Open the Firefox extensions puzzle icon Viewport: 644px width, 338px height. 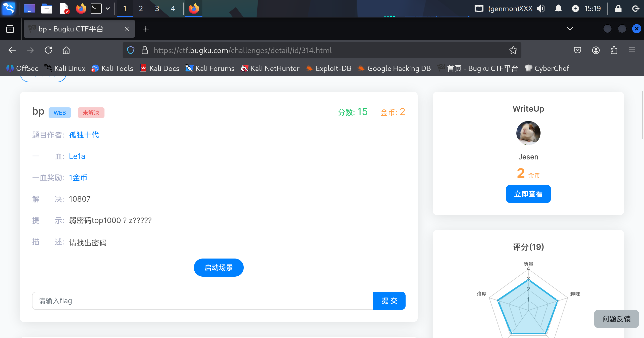[614, 50]
